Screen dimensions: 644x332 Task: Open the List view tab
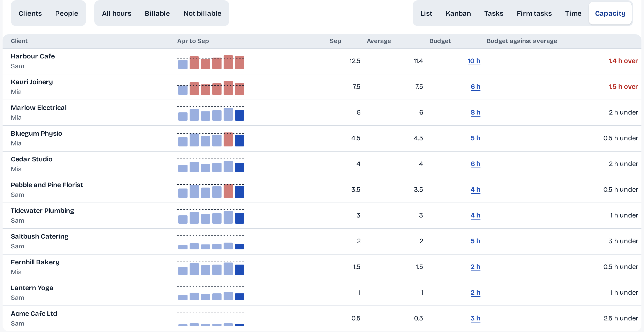click(426, 13)
